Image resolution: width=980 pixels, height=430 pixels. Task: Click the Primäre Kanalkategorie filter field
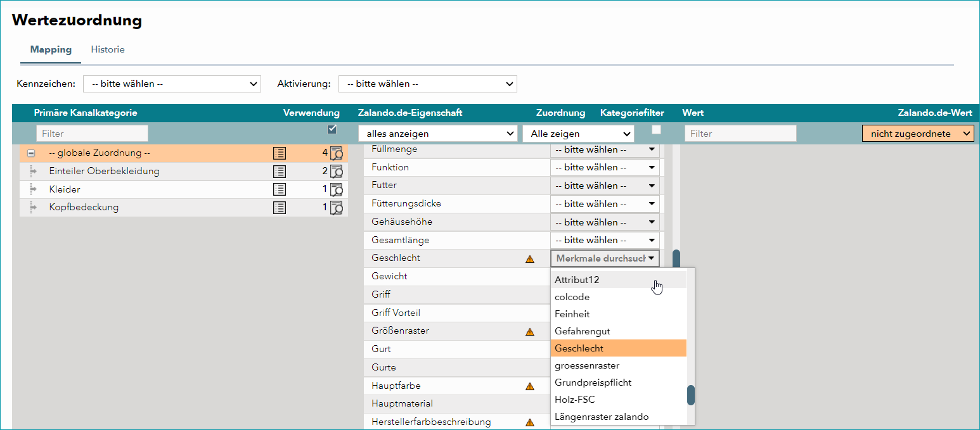coord(92,134)
